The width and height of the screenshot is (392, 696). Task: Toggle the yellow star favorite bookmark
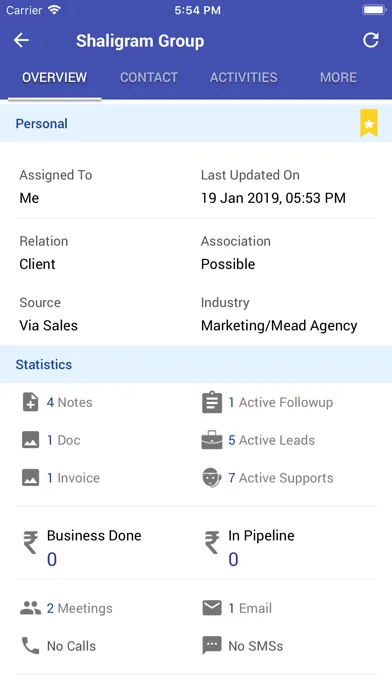tap(369, 123)
